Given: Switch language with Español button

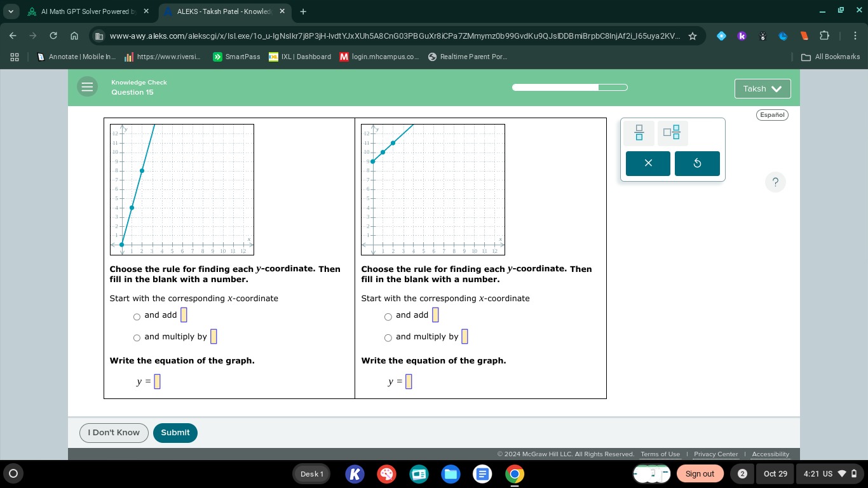Looking at the screenshot, I should tap(772, 115).
